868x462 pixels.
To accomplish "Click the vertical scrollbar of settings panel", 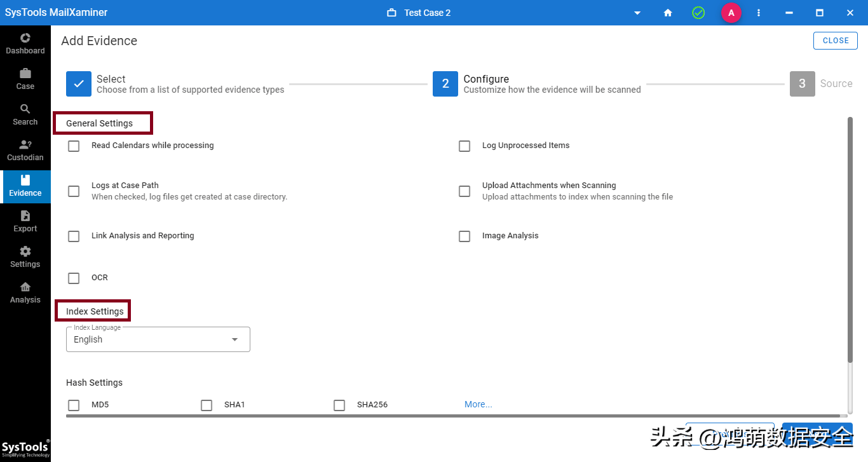I will click(x=850, y=240).
